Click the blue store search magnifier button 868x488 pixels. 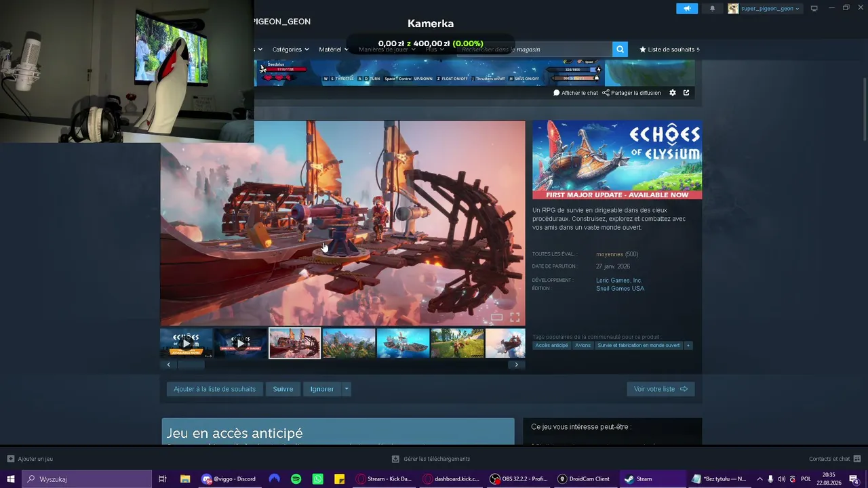(620, 49)
